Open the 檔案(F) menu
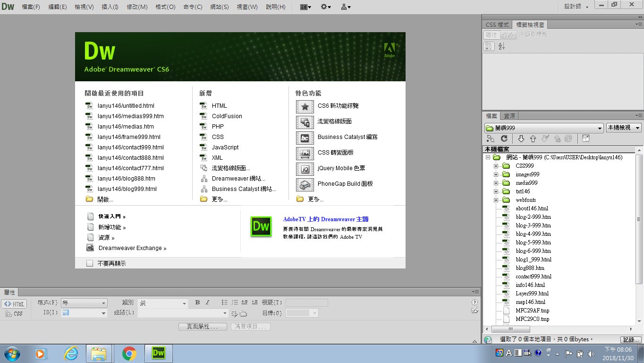The width and height of the screenshot is (644, 363). click(31, 7)
